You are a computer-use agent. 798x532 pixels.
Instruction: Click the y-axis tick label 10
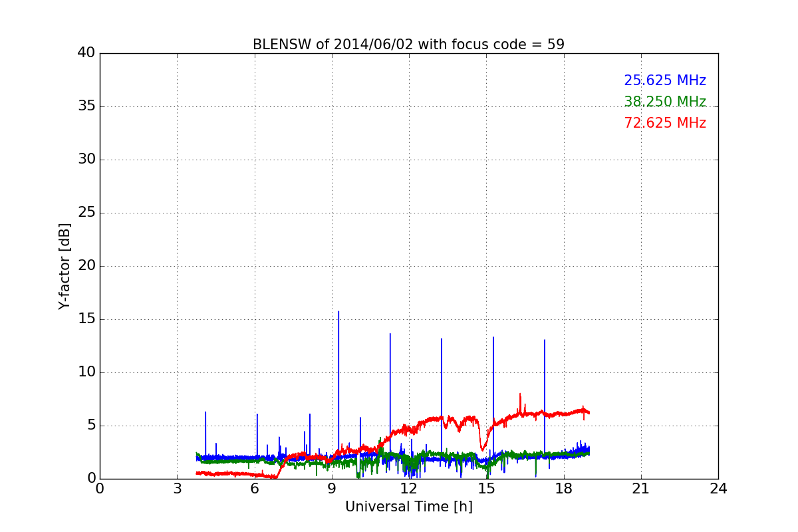pos(86,372)
